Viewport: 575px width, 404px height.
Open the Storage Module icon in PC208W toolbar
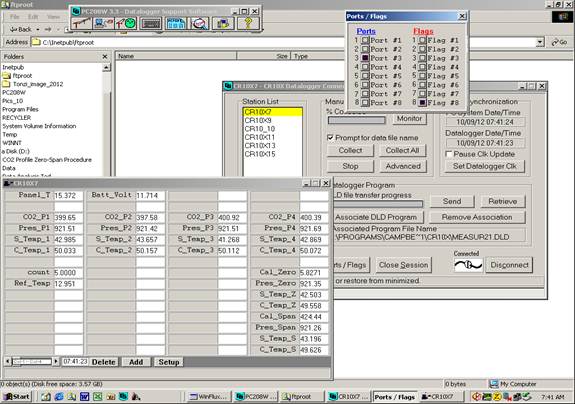coord(223,23)
